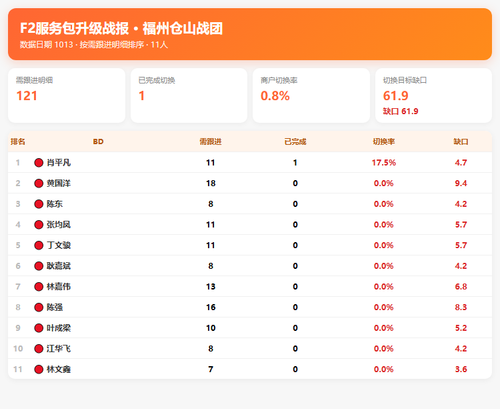Open the 已完成切换 summary card
500x409 pixels.
(189, 95)
